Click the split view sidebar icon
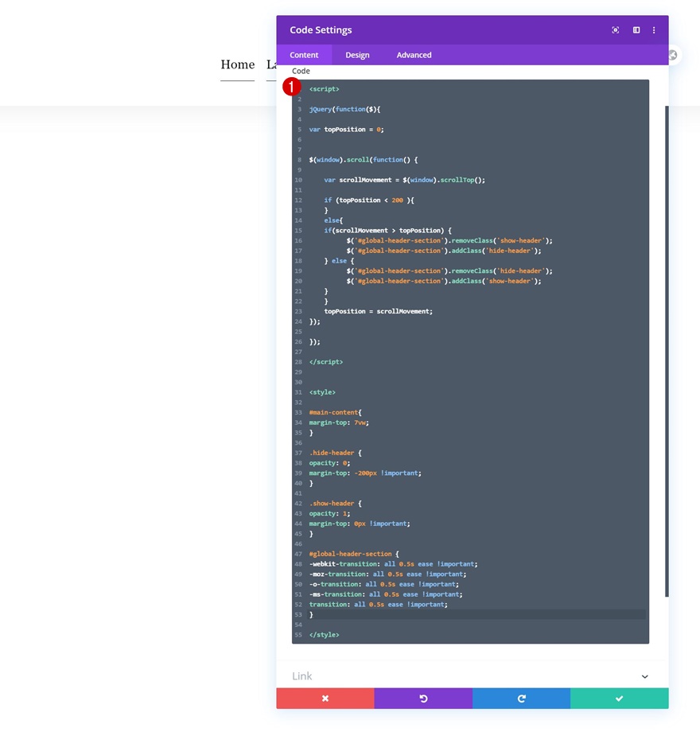This screenshot has width=700, height=732. (x=636, y=30)
